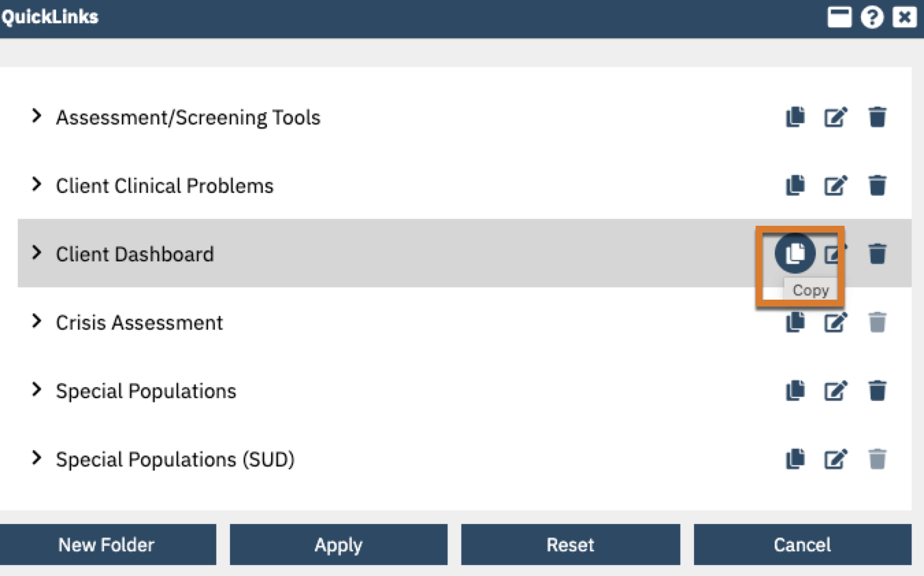Delete the Special Populations folder
Screen dimensions: 924x576
coord(877,391)
